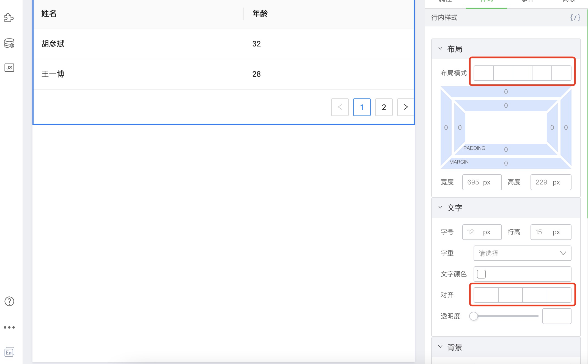Open the inline style code editor icon

(x=575, y=18)
